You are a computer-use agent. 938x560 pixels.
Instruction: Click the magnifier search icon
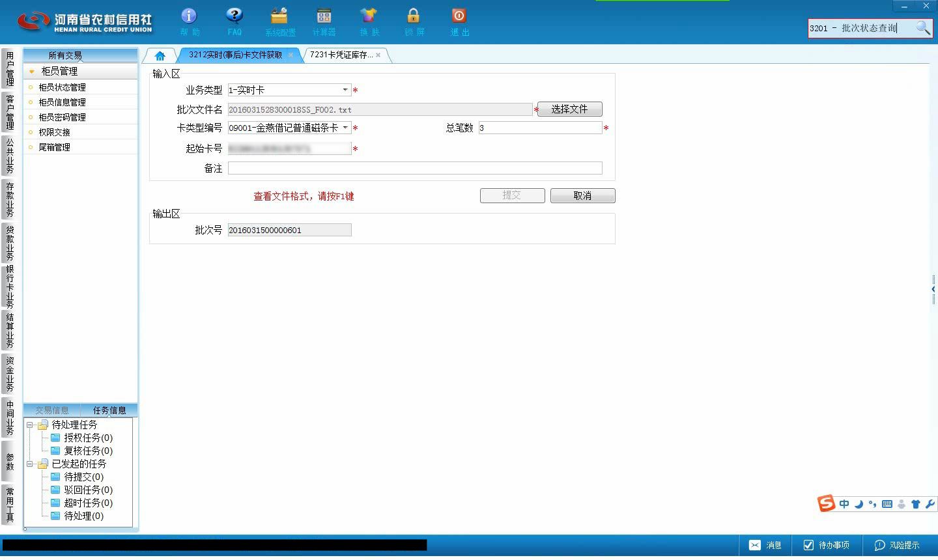point(922,28)
